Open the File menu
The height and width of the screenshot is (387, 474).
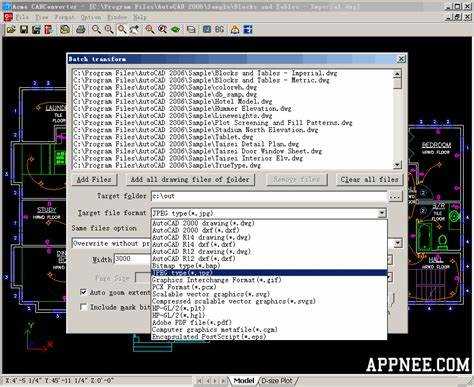coord(22,17)
